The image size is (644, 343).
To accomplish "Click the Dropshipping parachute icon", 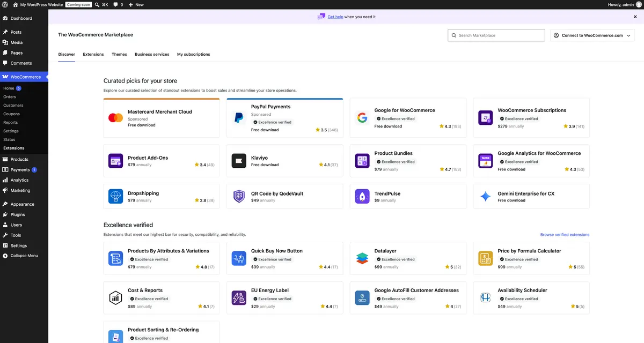I will [115, 196].
